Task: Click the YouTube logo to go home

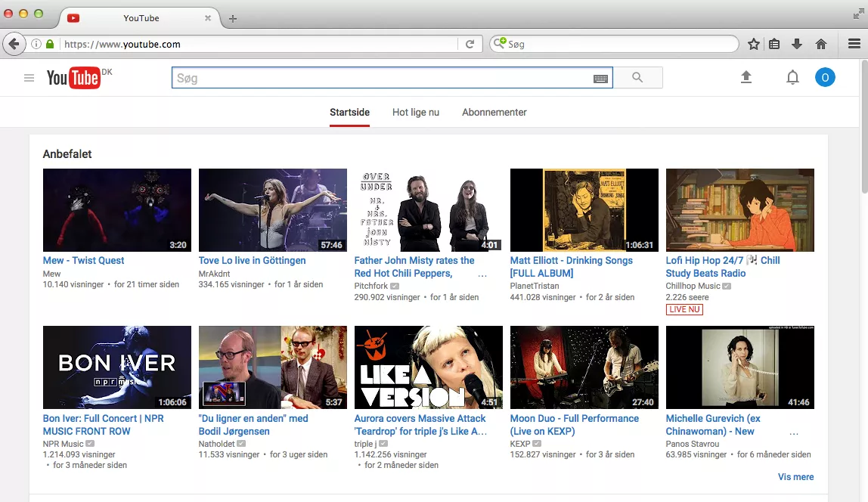Action: 74,76
